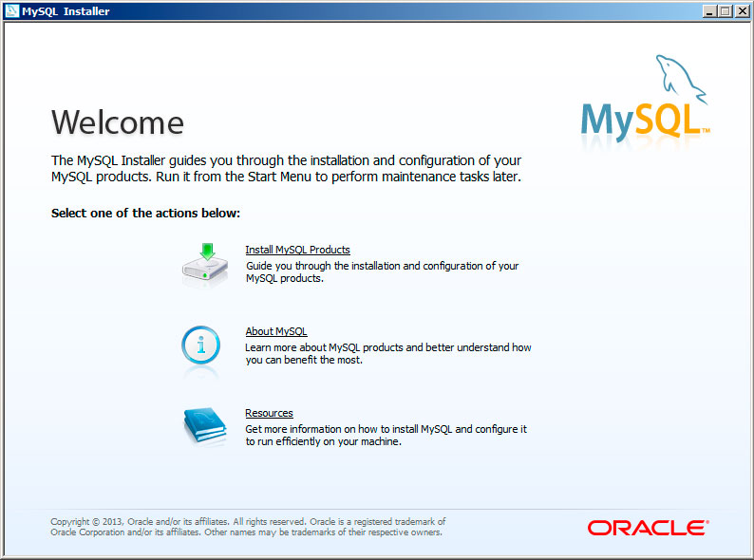Click 'Get more information on how to install' description
The image size is (754, 560).
386,435
